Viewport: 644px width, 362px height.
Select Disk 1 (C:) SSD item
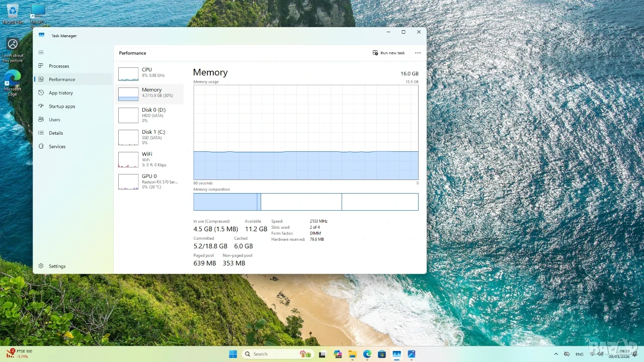pyautogui.click(x=150, y=137)
